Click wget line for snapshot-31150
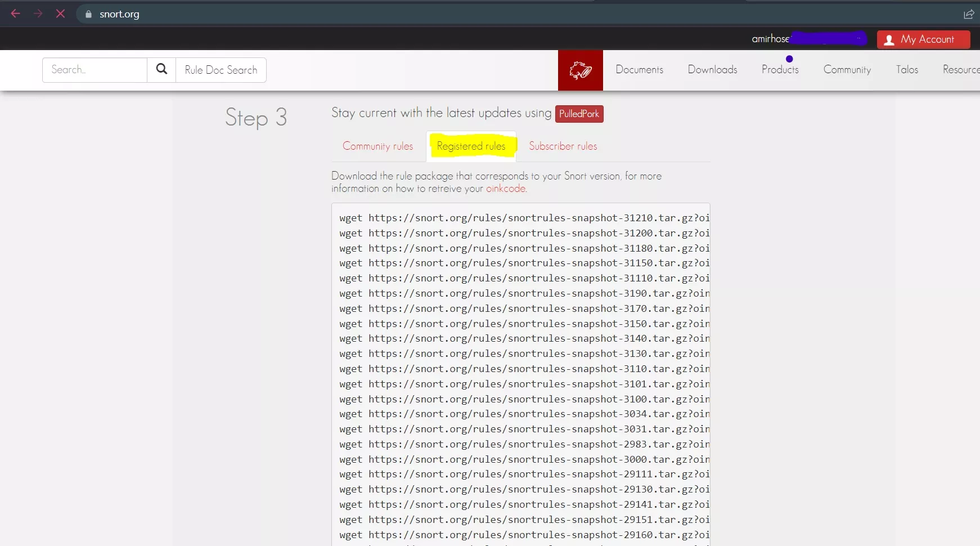This screenshot has height=546, width=980. 524,263
